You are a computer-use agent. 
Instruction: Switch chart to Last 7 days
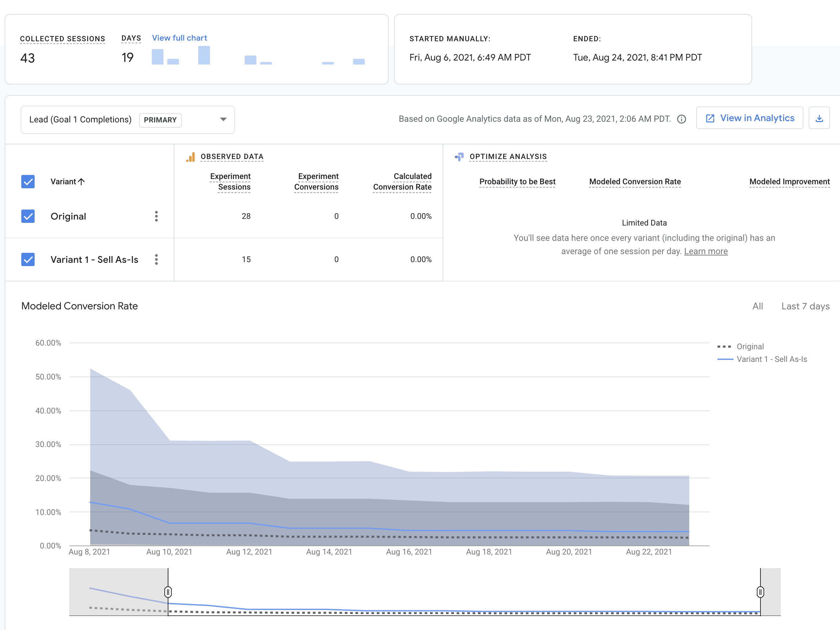[x=805, y=306]
